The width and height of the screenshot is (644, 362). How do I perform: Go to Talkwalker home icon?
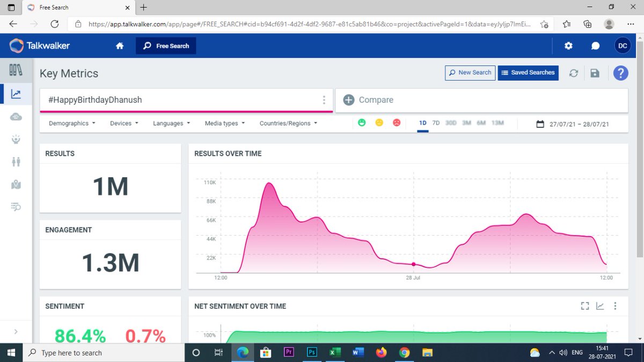click(120, 46)
